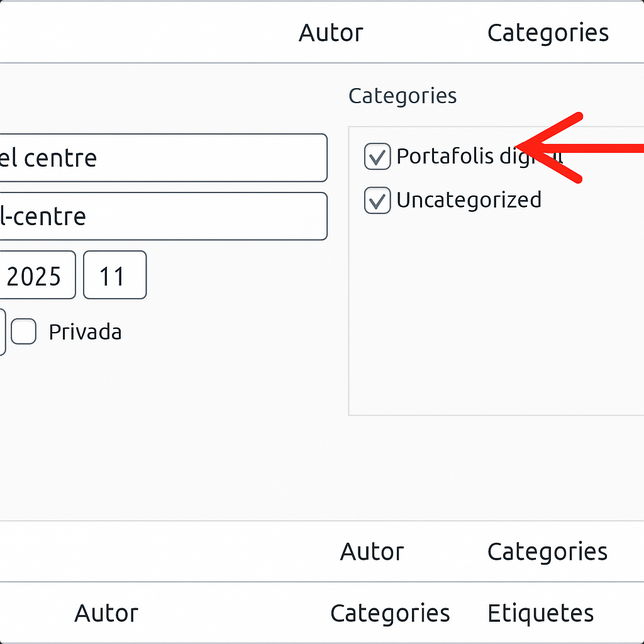The image size is (644, 644).
Task: Click the topmost Categories column header
Action: [547, 33]
